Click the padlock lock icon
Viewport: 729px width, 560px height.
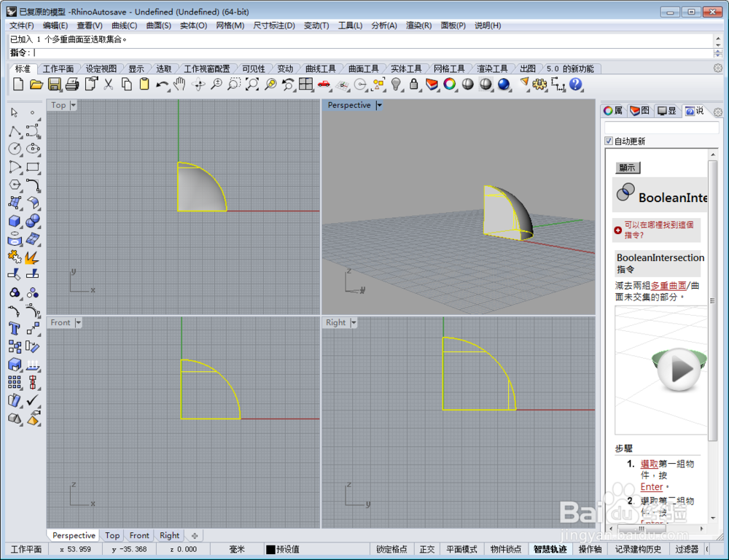click(414, 84)
